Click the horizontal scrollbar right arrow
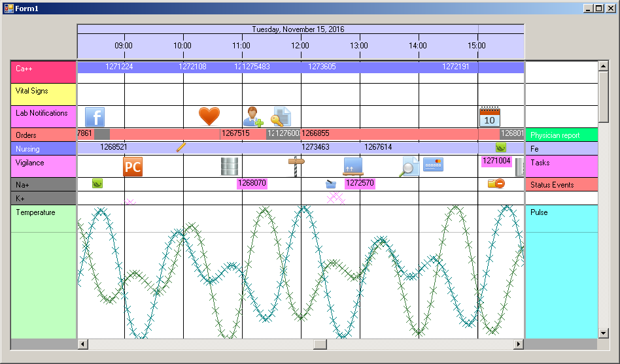Image resolution: width=620 pixels, height=364 pixels. (519, 344)
